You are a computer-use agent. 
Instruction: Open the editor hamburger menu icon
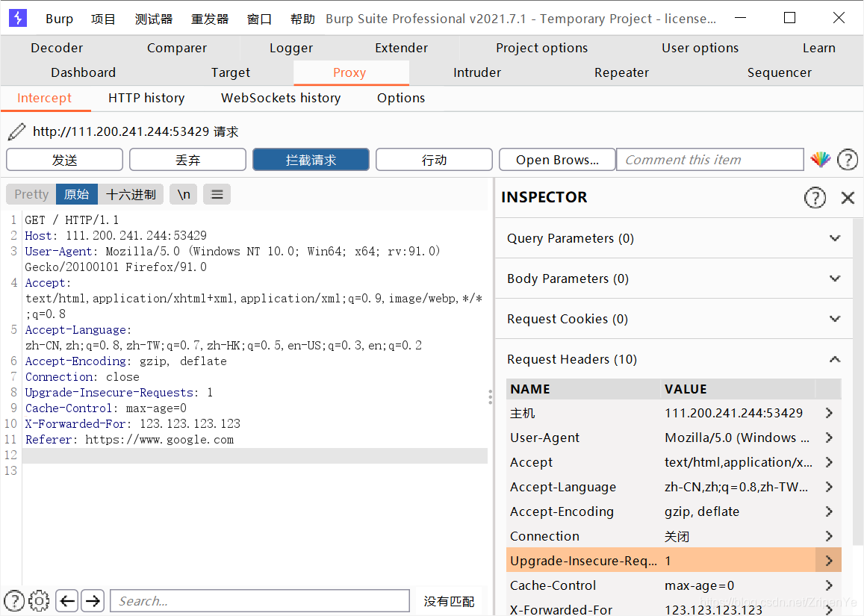pyautogui.click(x=217, y=194)
